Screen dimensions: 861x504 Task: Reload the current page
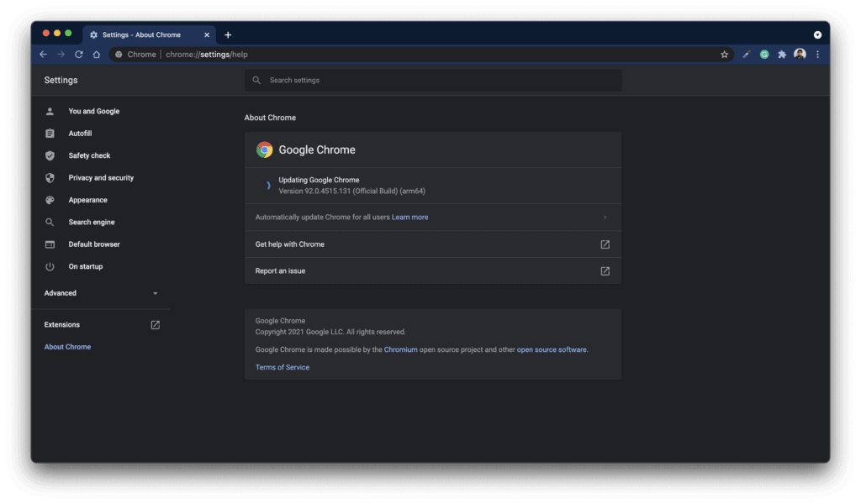(78, 55)
